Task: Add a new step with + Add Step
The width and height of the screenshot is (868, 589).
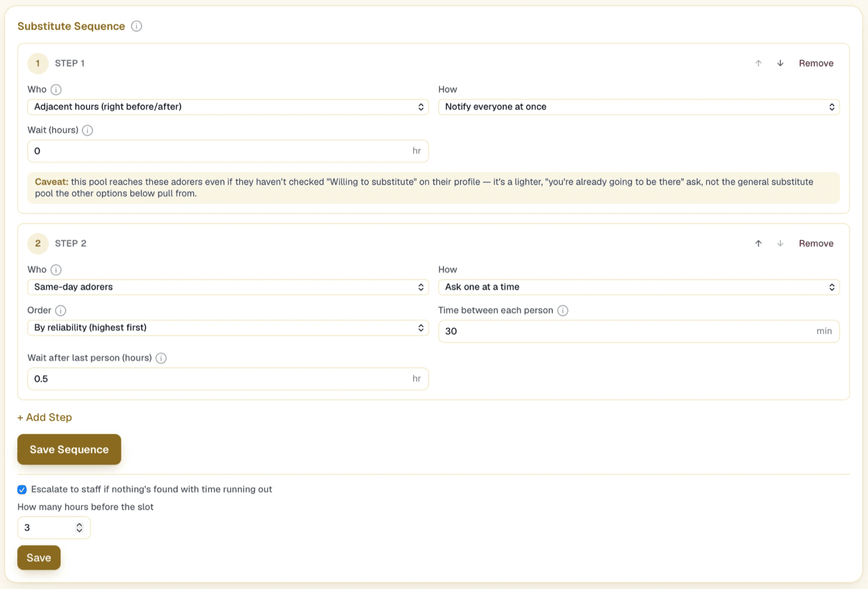Action: click(x=44, y=417)
